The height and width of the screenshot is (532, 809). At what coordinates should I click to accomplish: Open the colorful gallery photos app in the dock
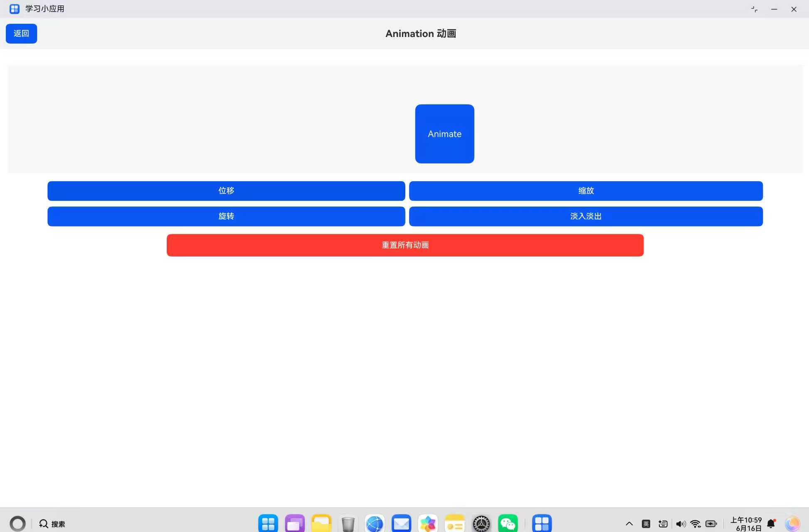click(x=428, y=524)
